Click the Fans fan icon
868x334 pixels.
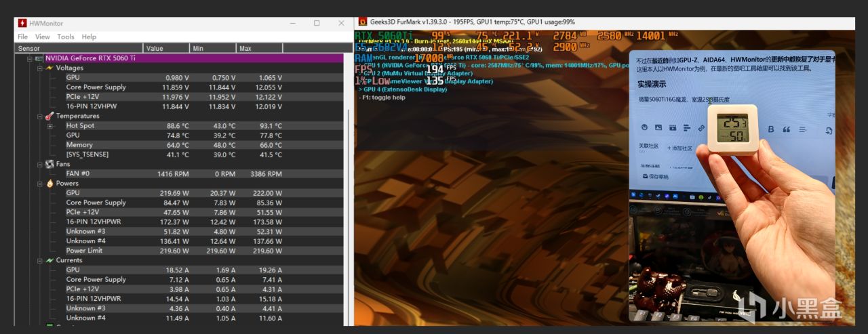point(50,164)
